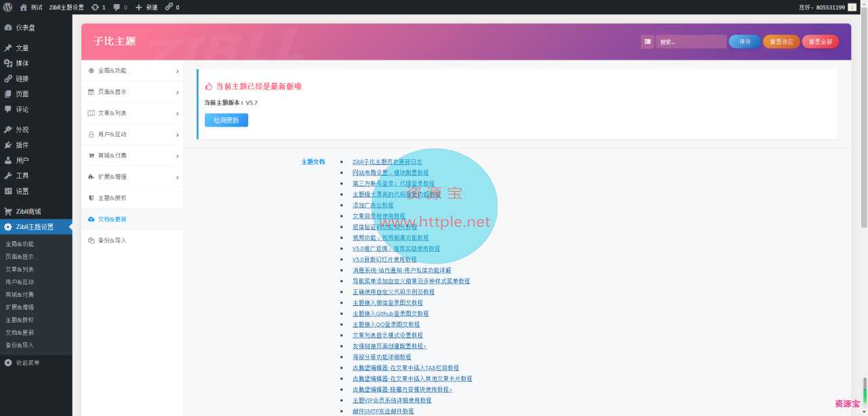
Task: Open 链接 links menu in sidebar
Action: click(36, 79)
